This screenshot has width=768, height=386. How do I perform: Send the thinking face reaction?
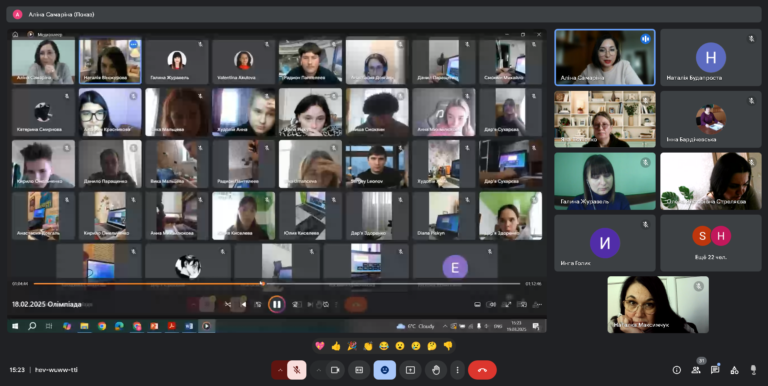tap(432, 346)
